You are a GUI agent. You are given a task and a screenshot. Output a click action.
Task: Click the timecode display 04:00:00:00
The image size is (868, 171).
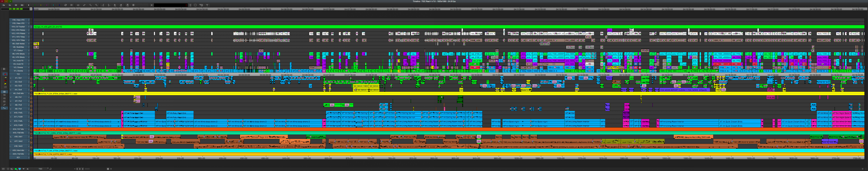[16, 9]
